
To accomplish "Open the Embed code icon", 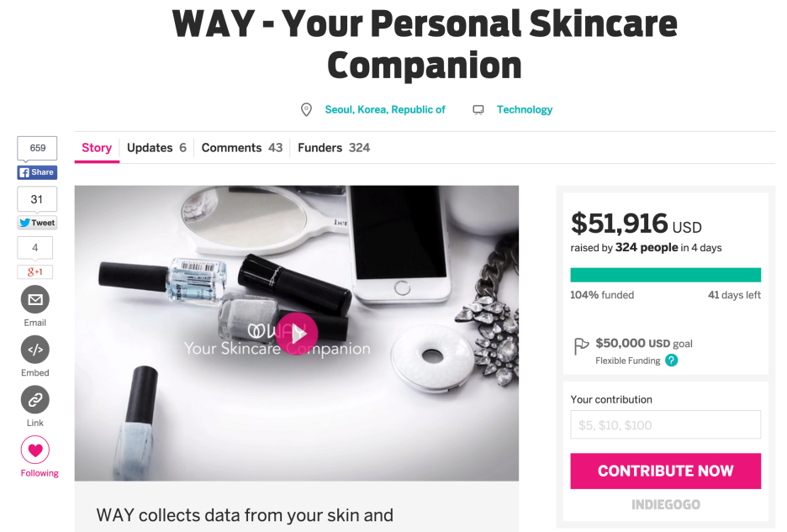I will (35, 350).
